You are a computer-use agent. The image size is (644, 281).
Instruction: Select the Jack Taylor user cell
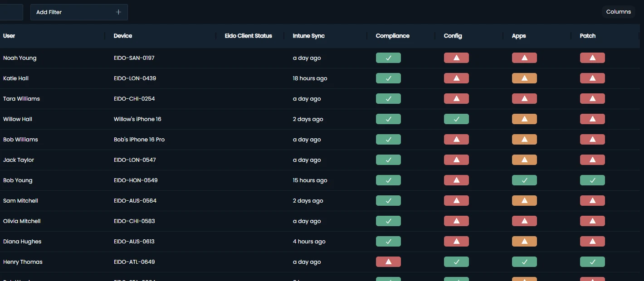(19, 160)
